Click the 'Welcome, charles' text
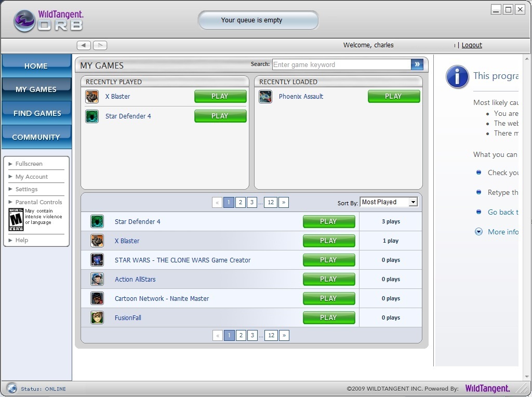Image resolution: width=532 pixels, height=397 pixels. 368,45
